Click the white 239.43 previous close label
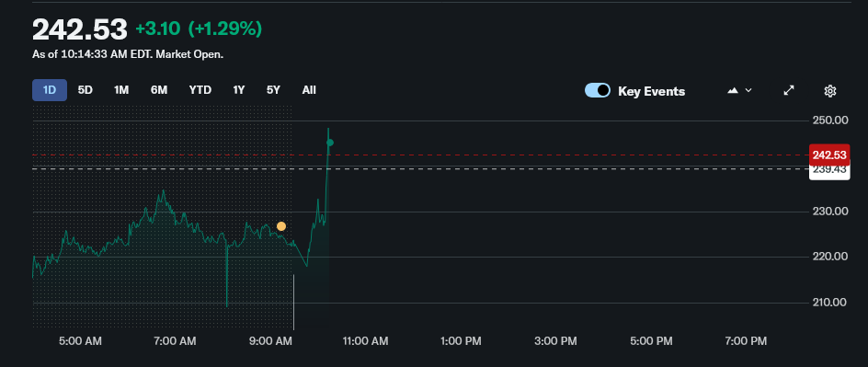The image size is (868, 367). [x=829, y=171]
